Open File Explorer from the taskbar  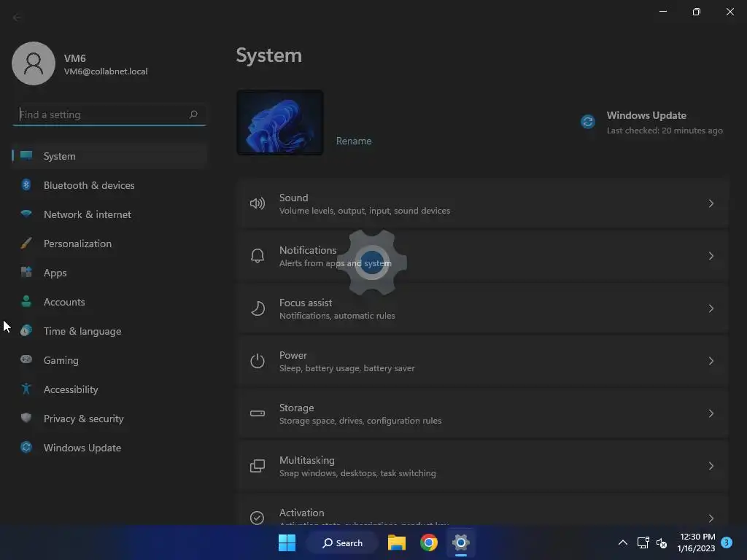pyautogui.click(x=396, y=542)
